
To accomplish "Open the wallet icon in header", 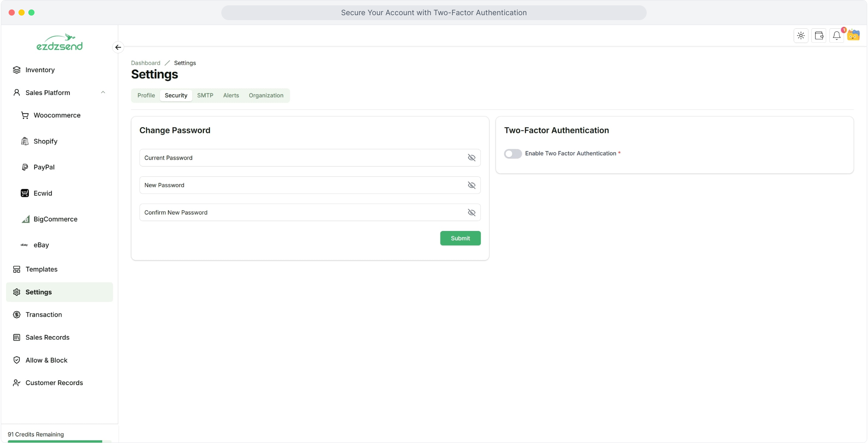I will click(819, 36).
